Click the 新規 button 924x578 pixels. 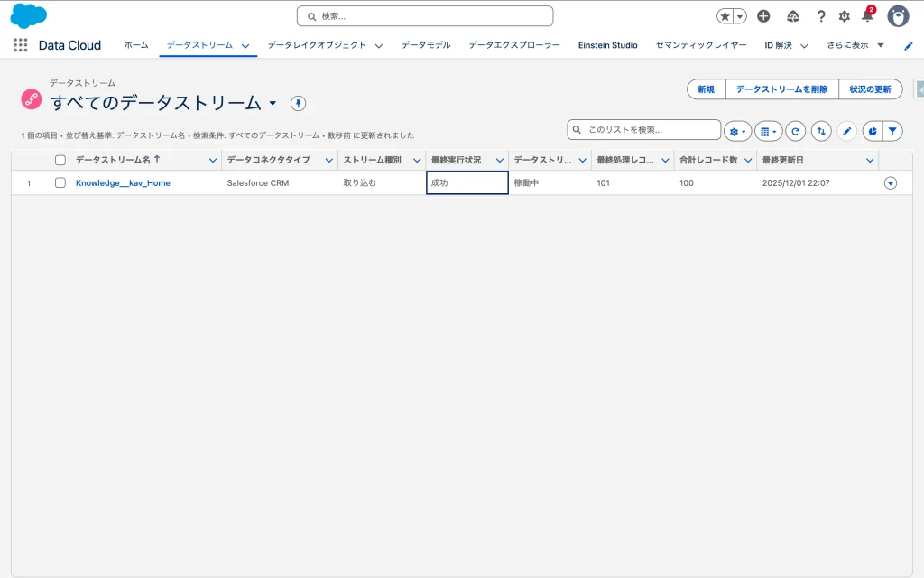706,89
